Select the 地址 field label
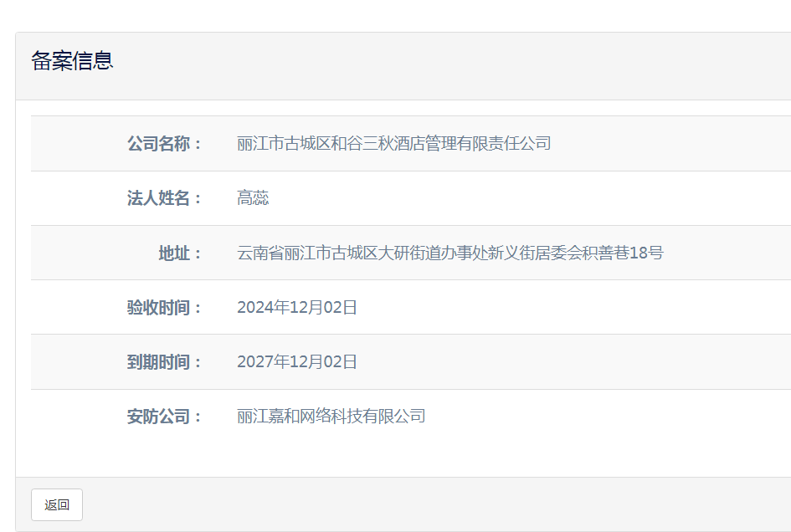Viewport: 791px width, 532px height. [x=180, y=253]
